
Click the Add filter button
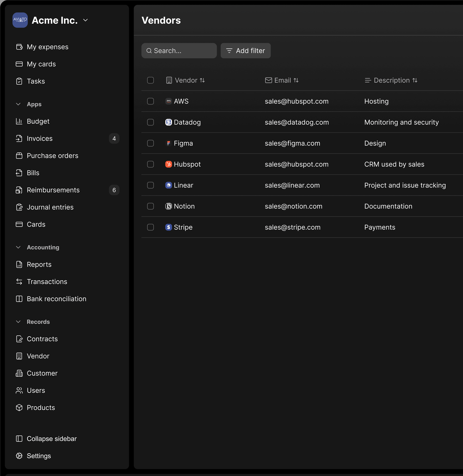click(246, 51)
